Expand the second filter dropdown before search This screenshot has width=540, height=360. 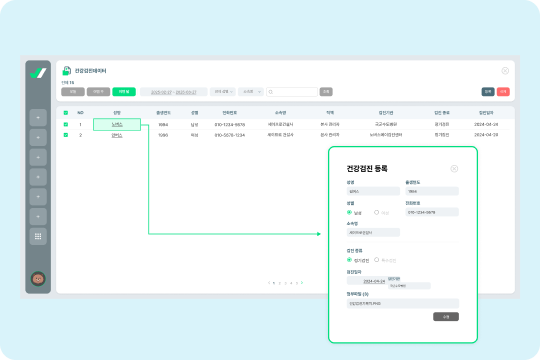pyautogui.click(x=251, y=92)
